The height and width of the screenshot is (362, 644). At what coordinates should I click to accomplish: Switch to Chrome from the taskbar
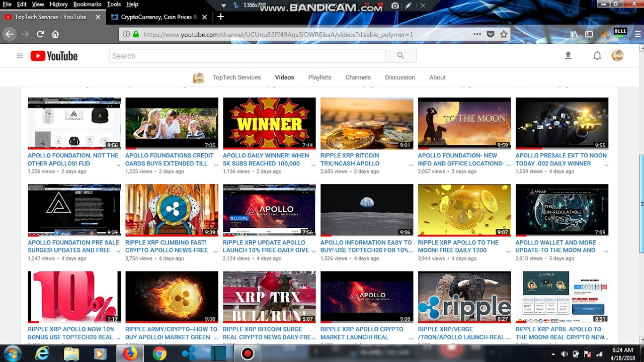[x=159, y=353]
